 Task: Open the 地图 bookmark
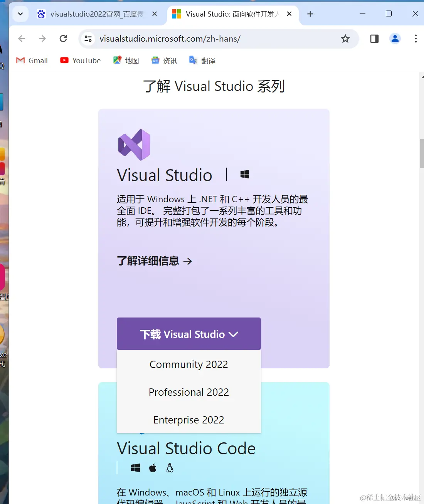tap(126, 60)
